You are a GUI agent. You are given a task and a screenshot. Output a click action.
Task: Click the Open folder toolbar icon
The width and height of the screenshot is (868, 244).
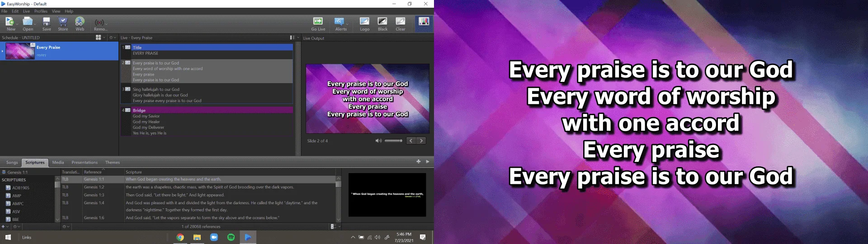click(28, 23)
